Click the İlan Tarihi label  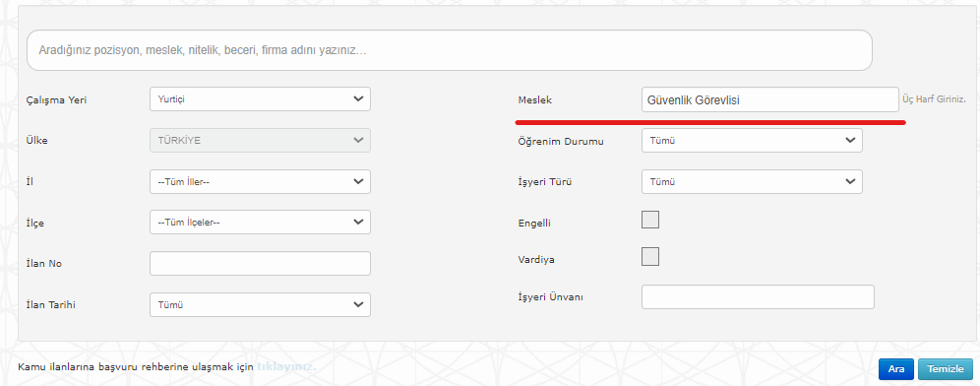click(51, 305)
